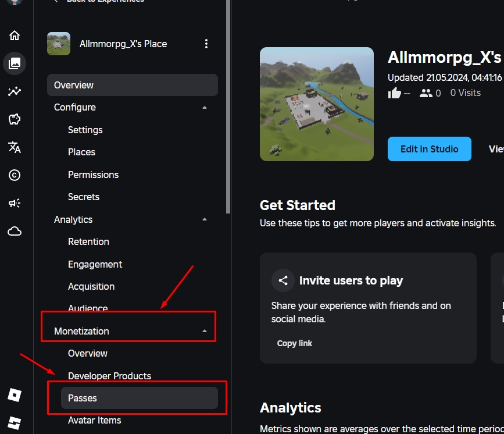Open the Home icon in left rail
Image resolution: width=504 pixels, height=434 pixels.
15,35
